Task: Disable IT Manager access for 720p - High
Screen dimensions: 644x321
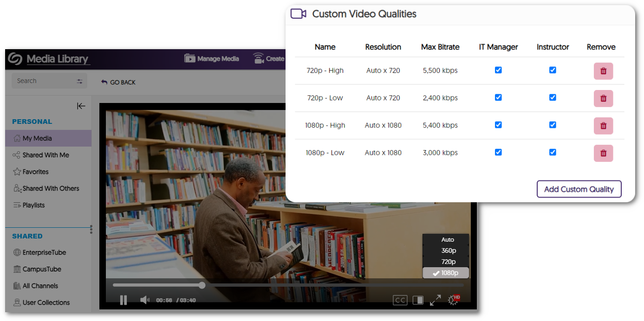Action: [498, 70]
